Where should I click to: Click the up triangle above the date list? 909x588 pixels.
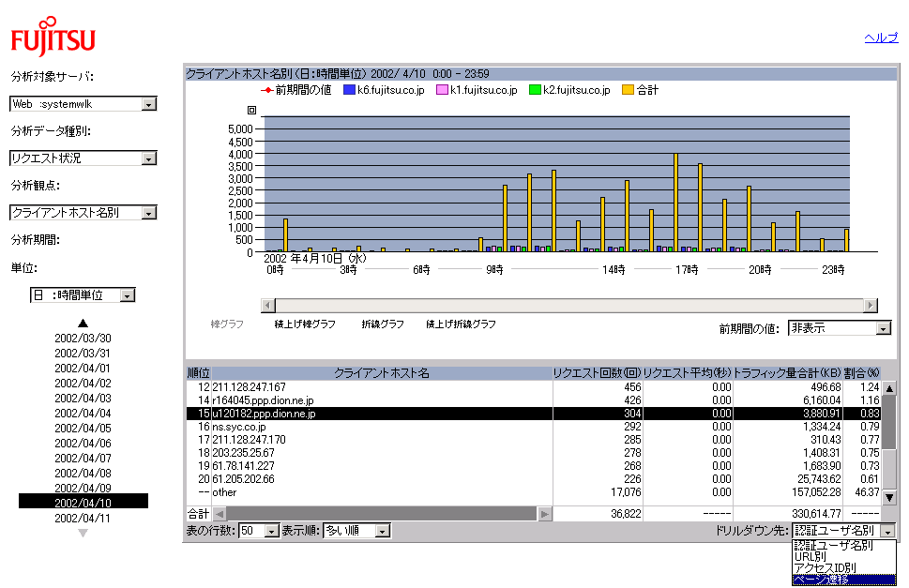coord(83,324)
